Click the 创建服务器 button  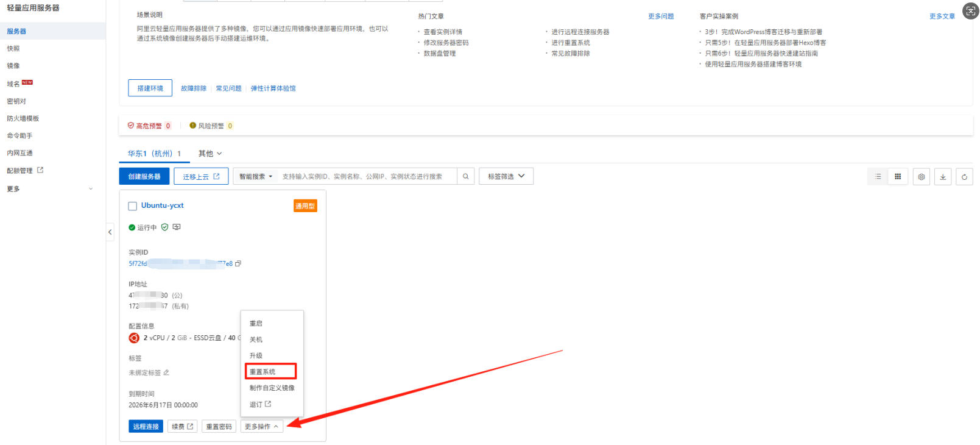[x=144, y=177]
